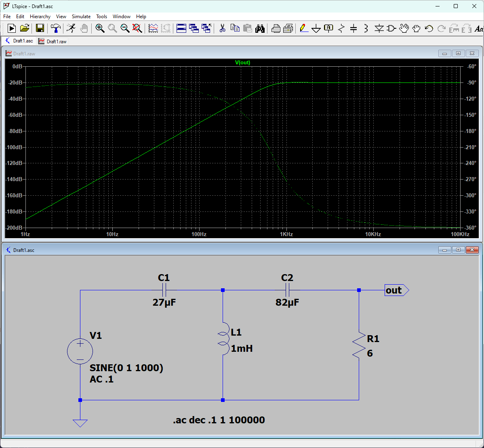484x448 pixels.
Task: Open the Window menu
Action: point(121,16)
